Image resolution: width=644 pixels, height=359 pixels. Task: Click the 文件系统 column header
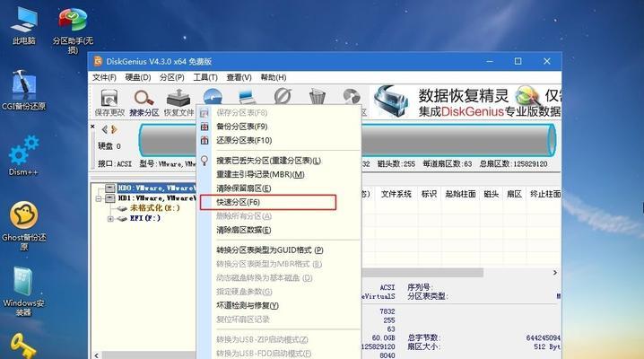(x=396, y=194)
